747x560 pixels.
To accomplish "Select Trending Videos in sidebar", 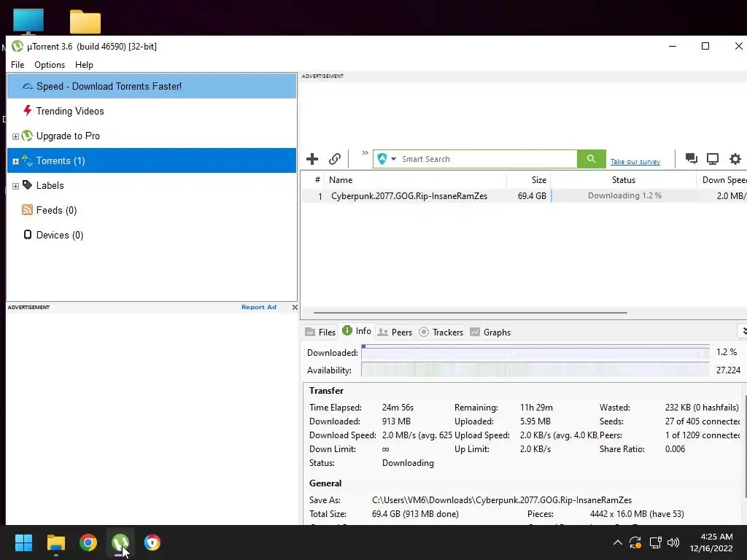I will [152, 111].
